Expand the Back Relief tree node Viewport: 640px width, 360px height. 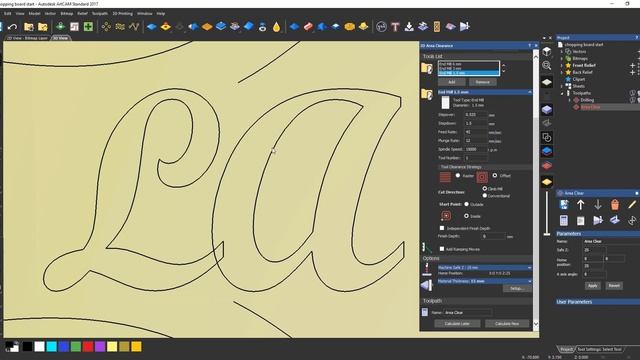pyautogui.click(x=562, y=72)
